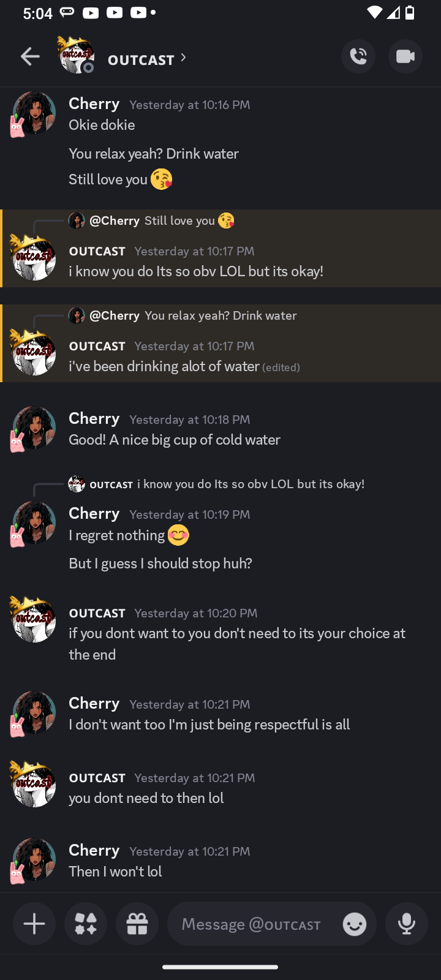
Task: Start a video call with OUTCAST
Action: [x=405, y=57]
